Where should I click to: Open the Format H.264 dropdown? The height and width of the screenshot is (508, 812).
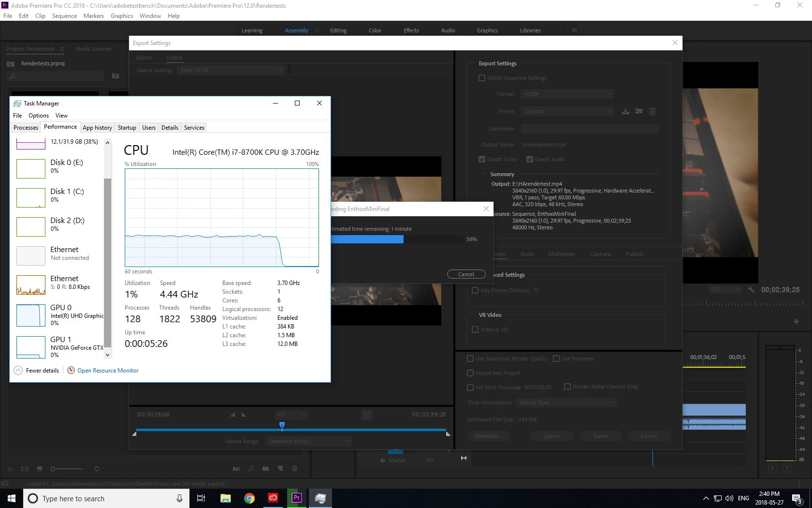tap(567, 94)
